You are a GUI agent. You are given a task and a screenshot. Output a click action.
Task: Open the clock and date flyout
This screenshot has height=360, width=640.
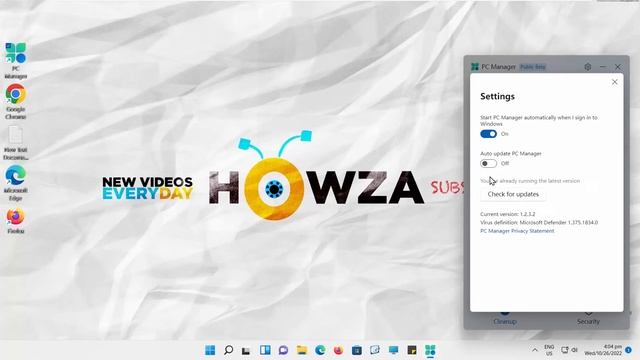603,350
